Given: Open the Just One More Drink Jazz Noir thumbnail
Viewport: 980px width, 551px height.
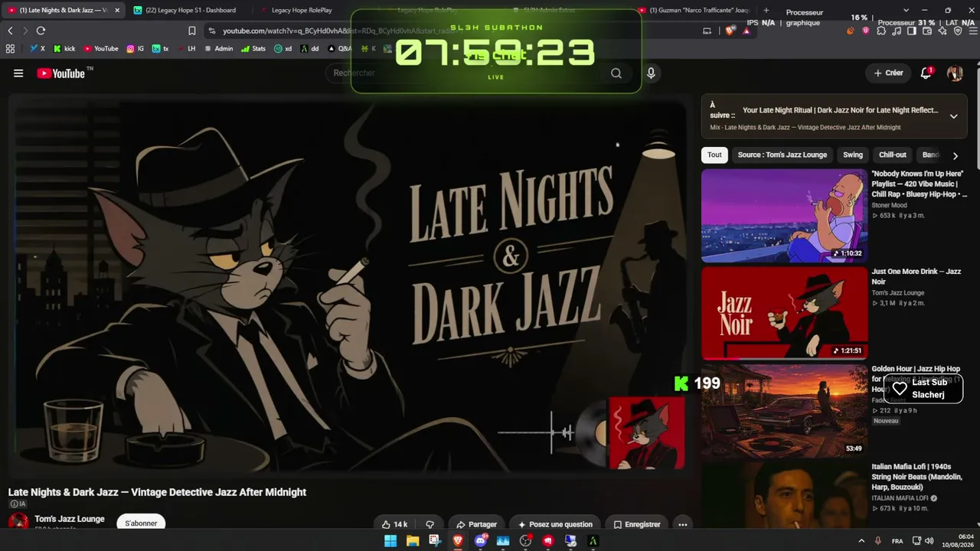Looking at the screenshot, I should [x=784, y=313].
